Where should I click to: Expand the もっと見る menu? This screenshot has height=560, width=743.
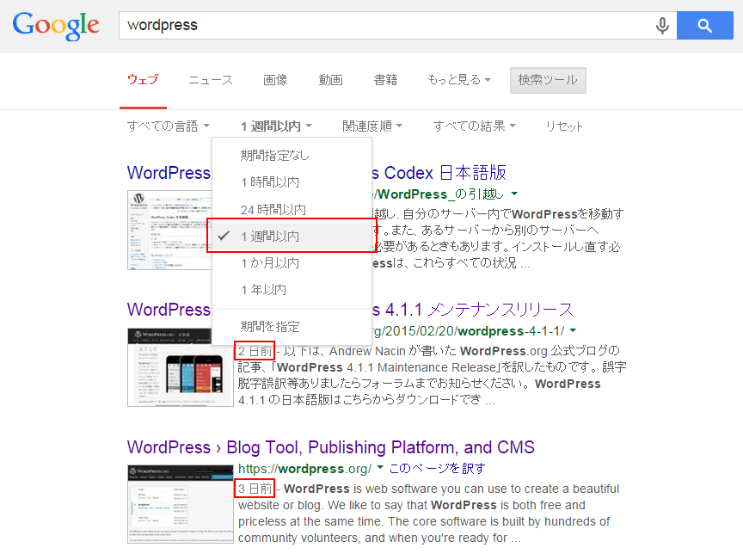click(x=458, y=80)
